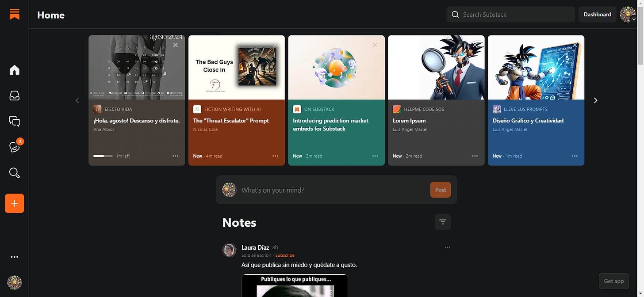Open Explore magnifier icon in sidebar
The height and width of the screenshot is (297, 644).
point(15,173)
